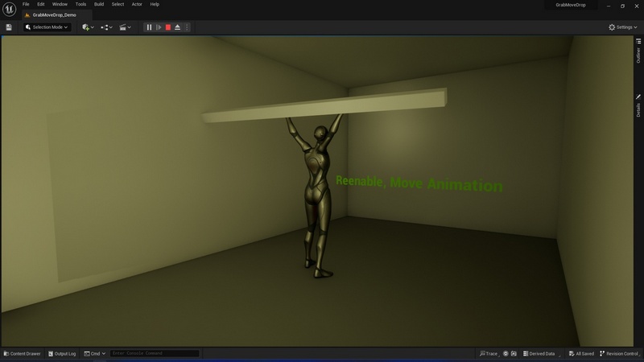Click the frame skip button

(159, 27)
